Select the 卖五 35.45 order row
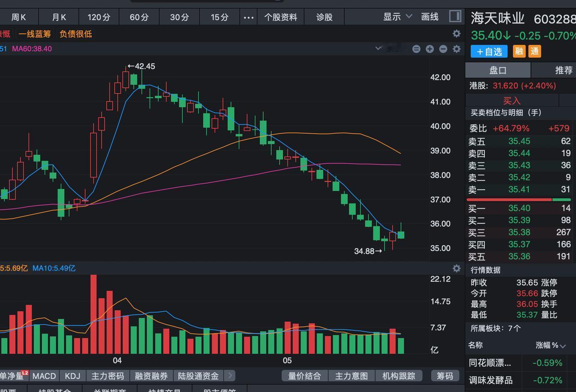This screenshot has height=392, width=576. click(x=521, y=141)
